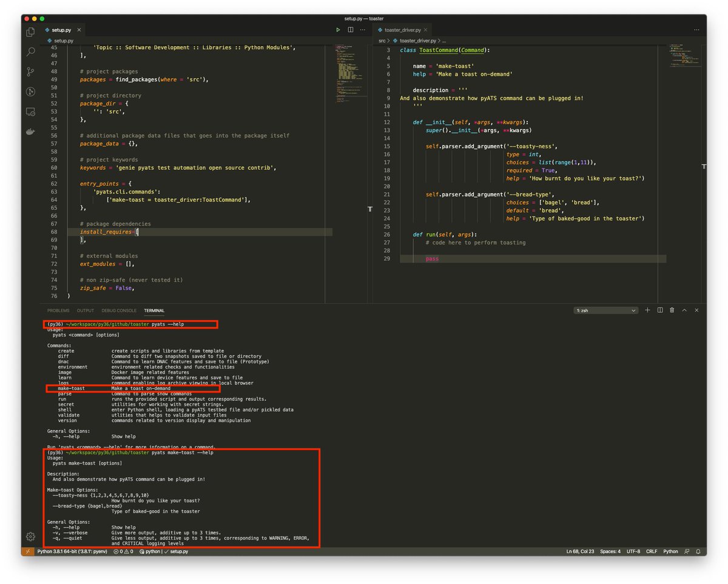Open the PROBLEMS panel tab
This screenshot has width=728, height=584.
[58, 310]
